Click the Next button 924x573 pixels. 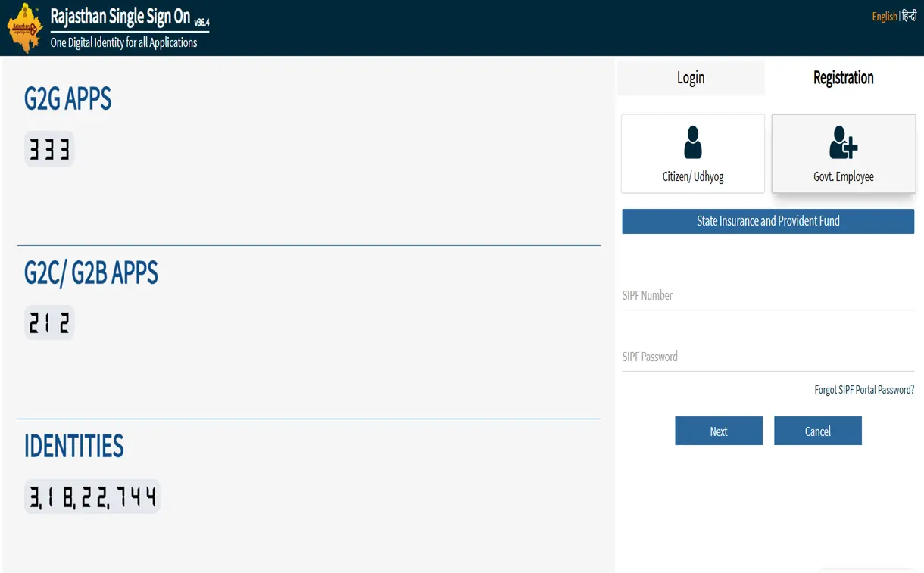719,431
